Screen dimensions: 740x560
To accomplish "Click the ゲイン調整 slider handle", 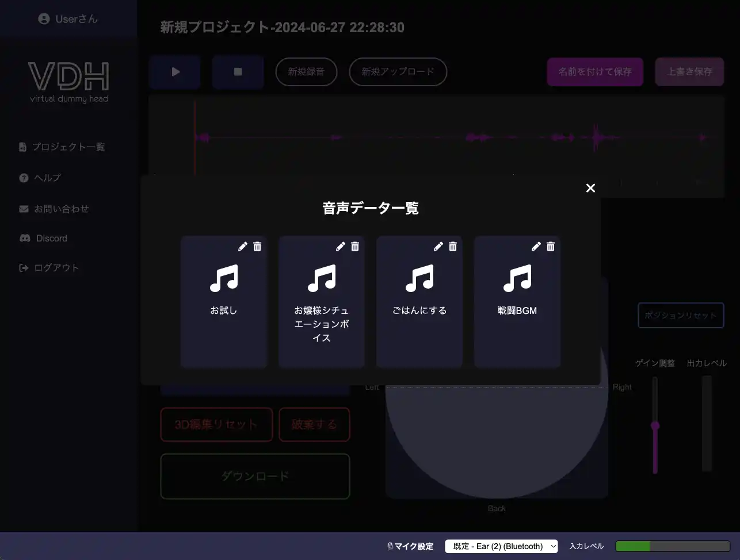I will tap(655, 426).
